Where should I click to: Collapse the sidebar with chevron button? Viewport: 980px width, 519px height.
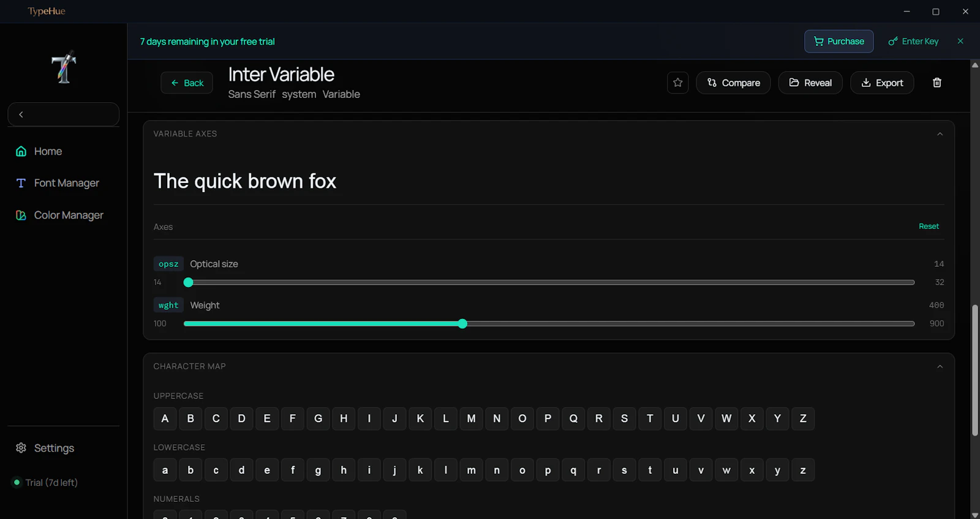pyautogui.click(x=64, y=114)
